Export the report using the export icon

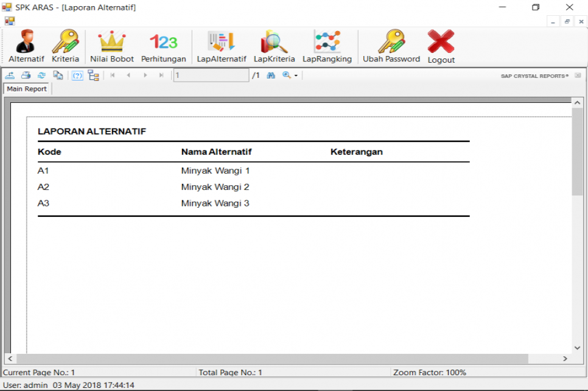[x=10, y=74]
